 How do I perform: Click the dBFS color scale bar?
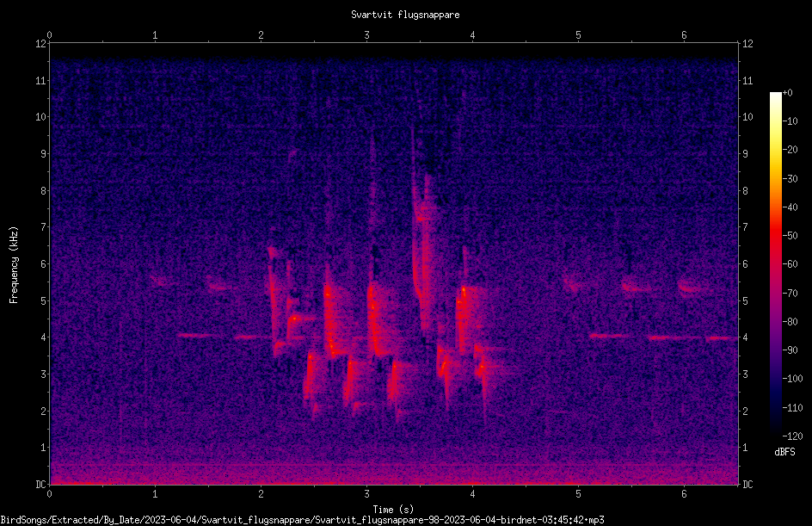coord(775,264)
